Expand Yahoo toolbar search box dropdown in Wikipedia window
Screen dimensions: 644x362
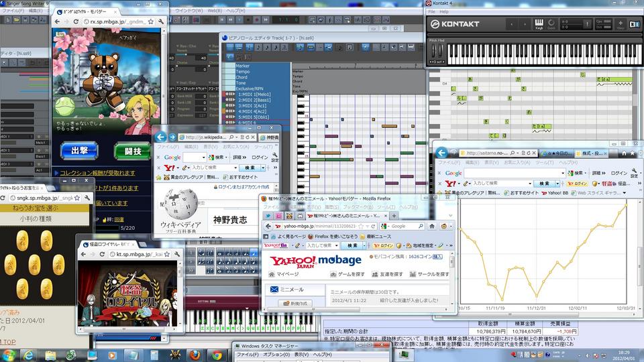pos(235,168)
